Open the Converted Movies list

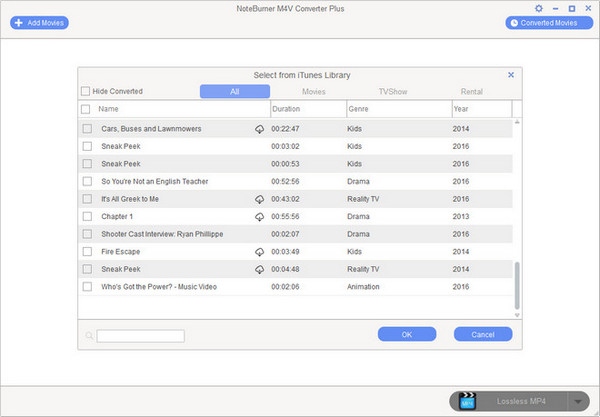coord(549,23)
